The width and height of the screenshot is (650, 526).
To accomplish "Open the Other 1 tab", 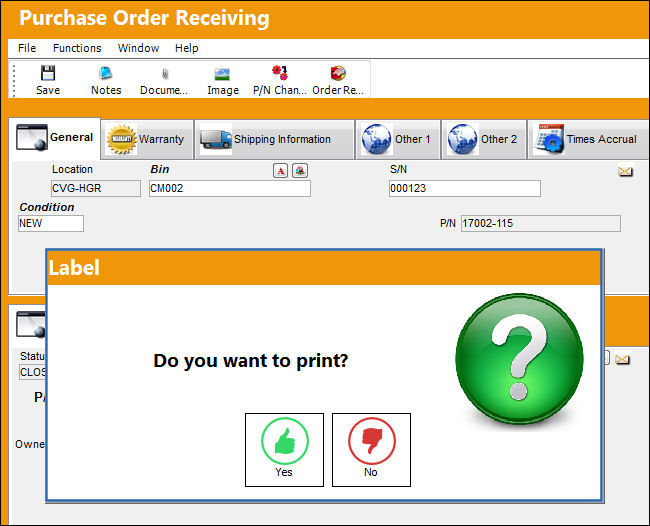I will (398, 139).
